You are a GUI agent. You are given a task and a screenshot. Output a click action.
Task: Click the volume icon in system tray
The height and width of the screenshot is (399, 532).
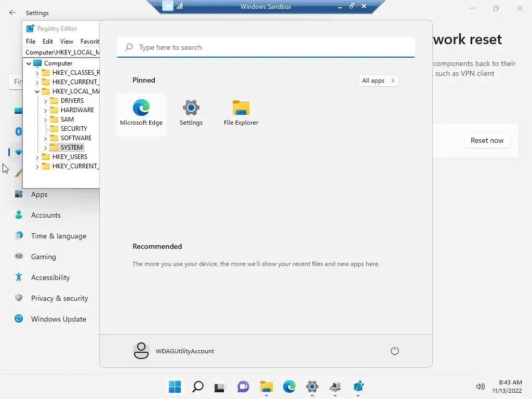coord(480,387)
